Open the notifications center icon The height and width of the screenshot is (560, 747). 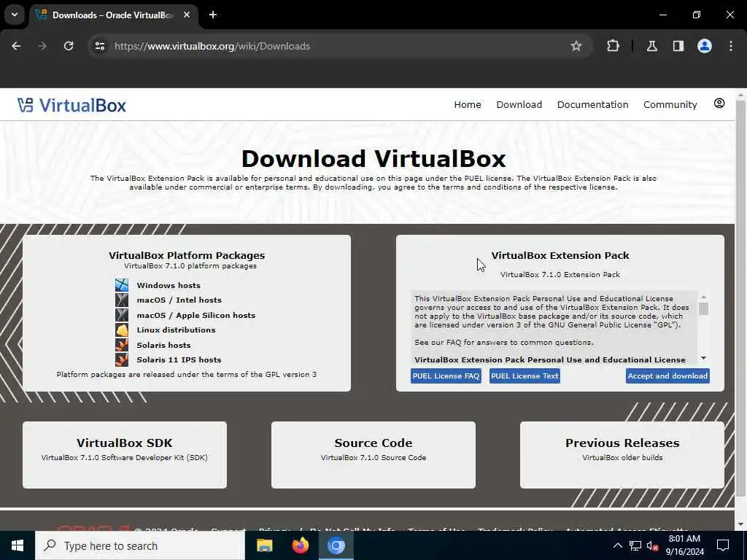pyautogui.click(x=723, y=545)
